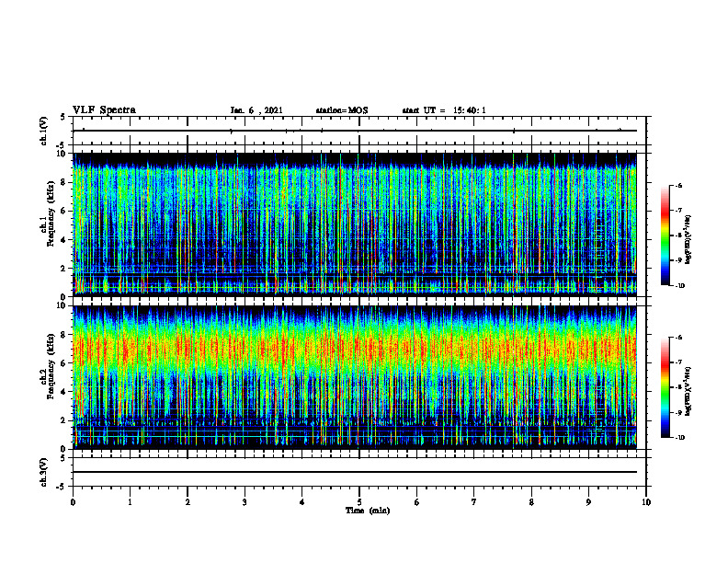Click ch.2 frequency axis tick "10"

[61, 305]
